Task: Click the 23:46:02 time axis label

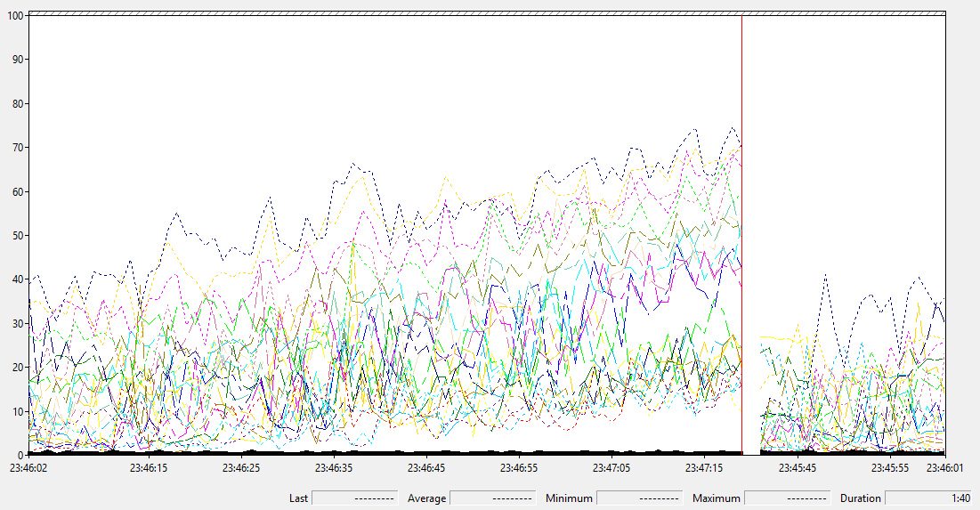Action: pyautogui.click(x=28, y=467)
